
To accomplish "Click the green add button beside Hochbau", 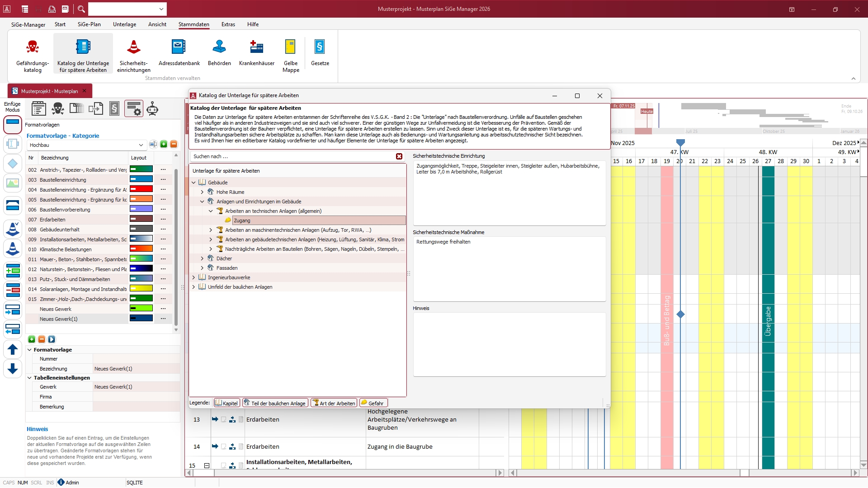I will [x=164, y=145].
